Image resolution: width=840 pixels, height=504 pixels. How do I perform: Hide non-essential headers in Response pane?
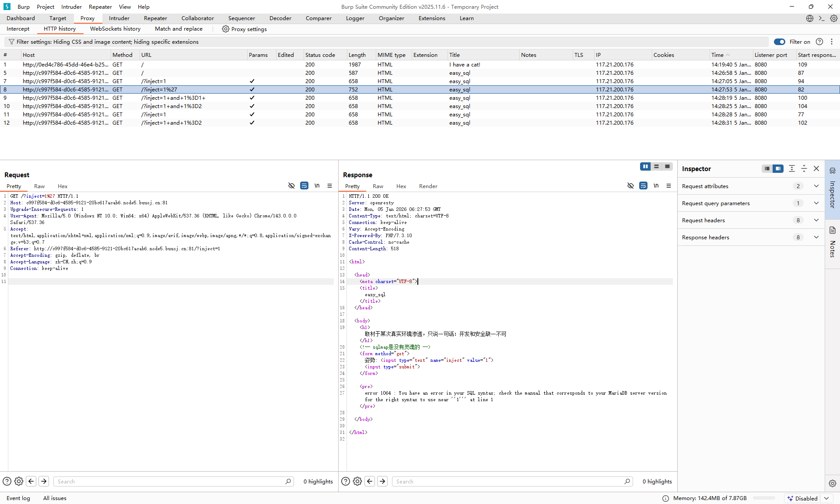[630, 186]
